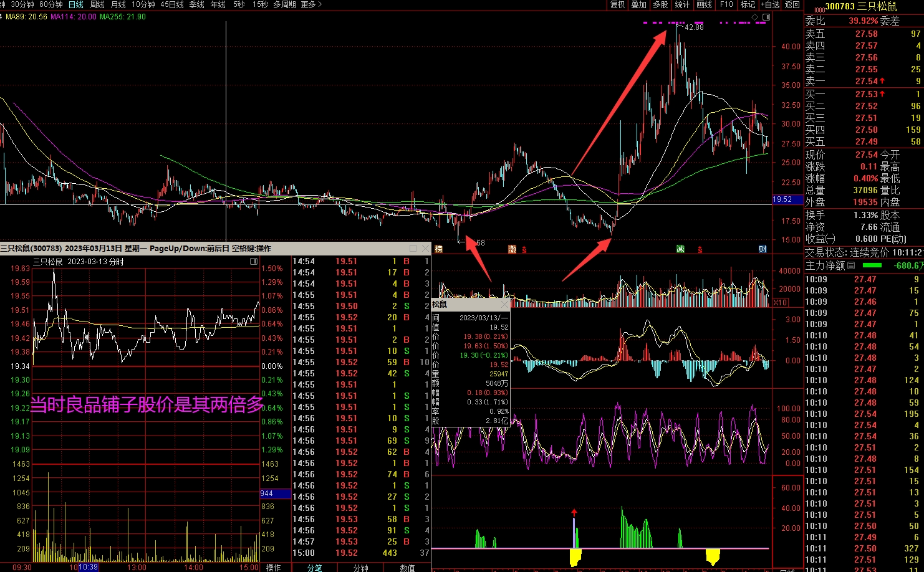Switch to the 分笔 tick tab
The height and width of the screenshot is (572, 924).
[315, 568]
